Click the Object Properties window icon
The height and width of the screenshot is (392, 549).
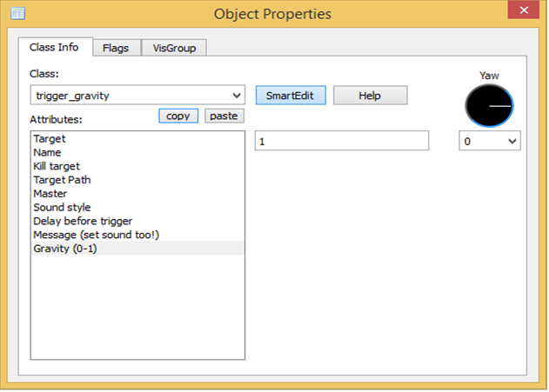pyautogui.click(x=17, y=13)
